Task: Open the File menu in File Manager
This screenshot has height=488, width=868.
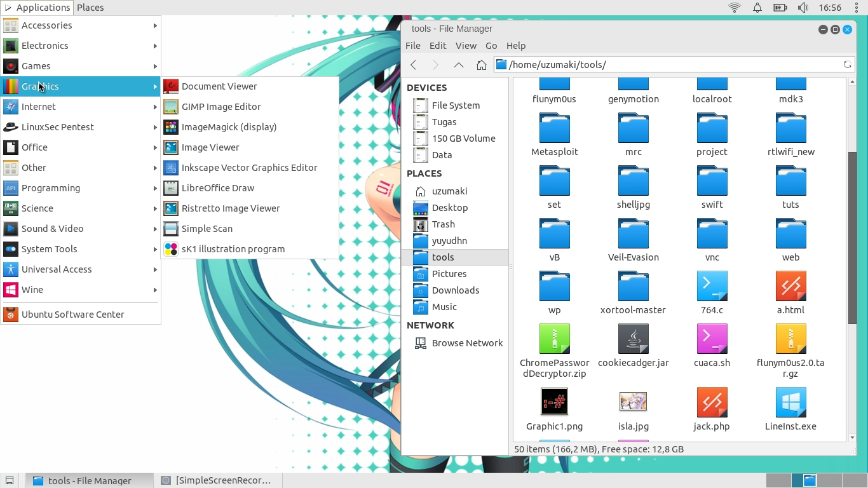Action: pyautogui.click(x=413, y=46)
